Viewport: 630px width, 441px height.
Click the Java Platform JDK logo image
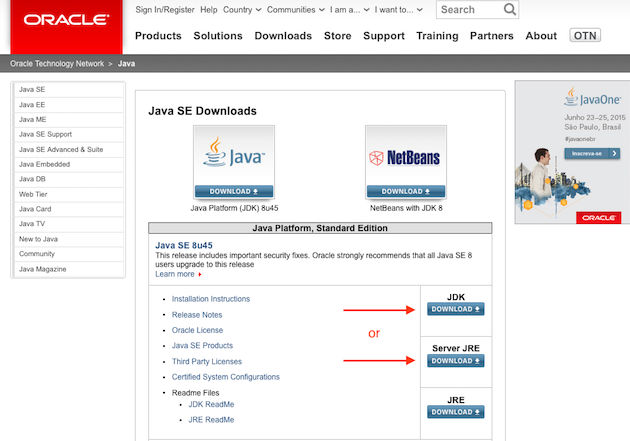point(234,157)
